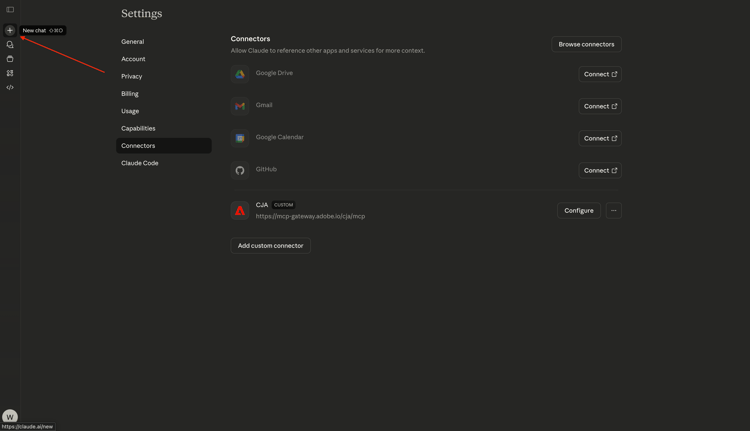Click Add custom connector button
Screen dimensions: 750x431
coord(271,245)
